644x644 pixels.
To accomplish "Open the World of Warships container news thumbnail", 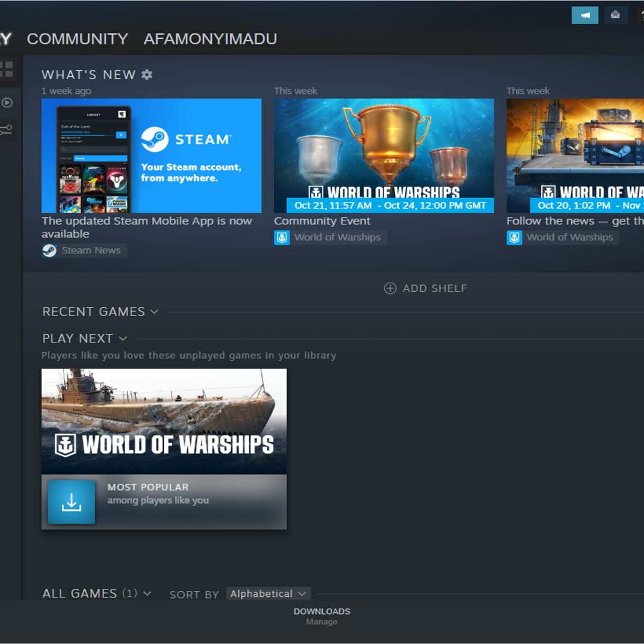I will tap(575, 156).
